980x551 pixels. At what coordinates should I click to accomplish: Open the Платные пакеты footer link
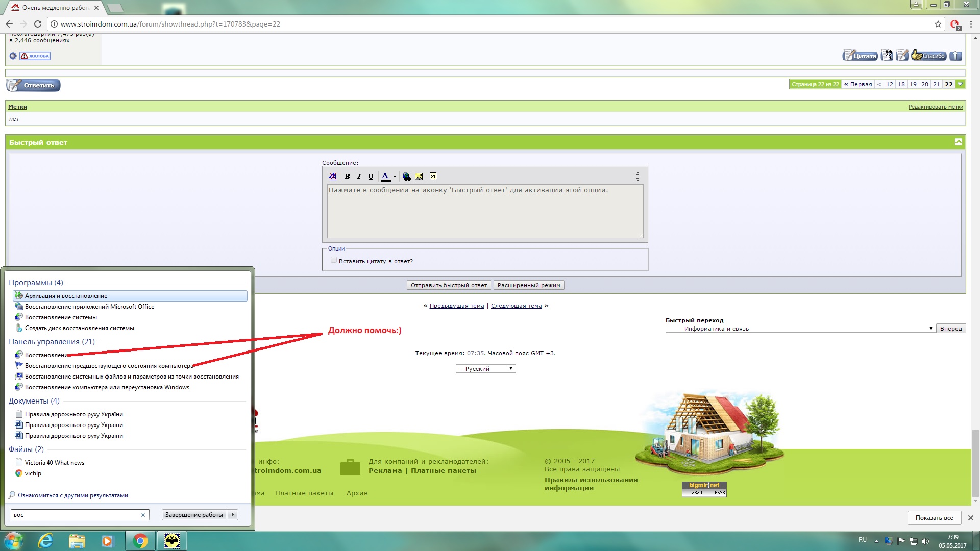(x=304, y=493)
